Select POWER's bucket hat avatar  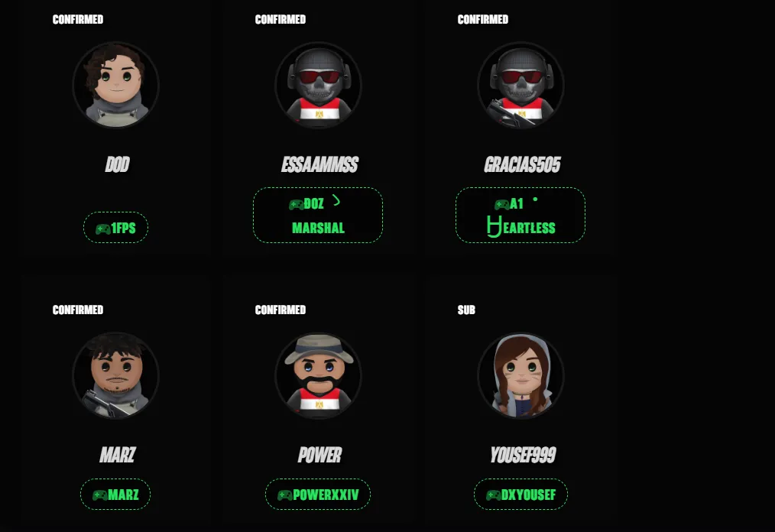318,375
